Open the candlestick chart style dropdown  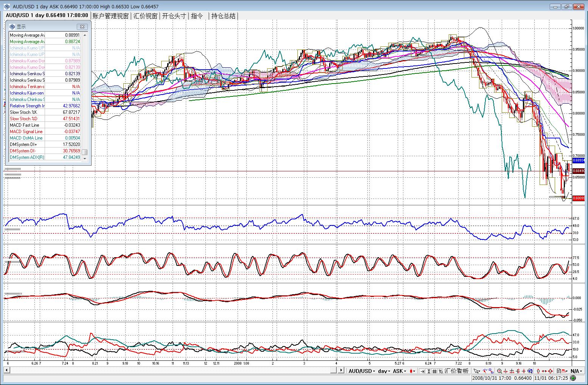[412, 371]
